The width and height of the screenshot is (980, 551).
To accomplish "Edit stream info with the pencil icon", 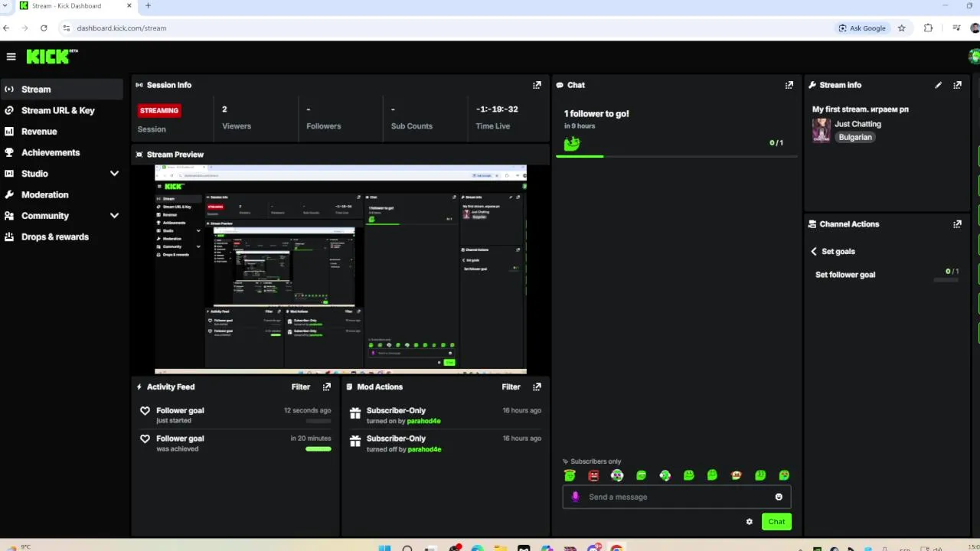I will pyautogui.click(x=938, y=85).
